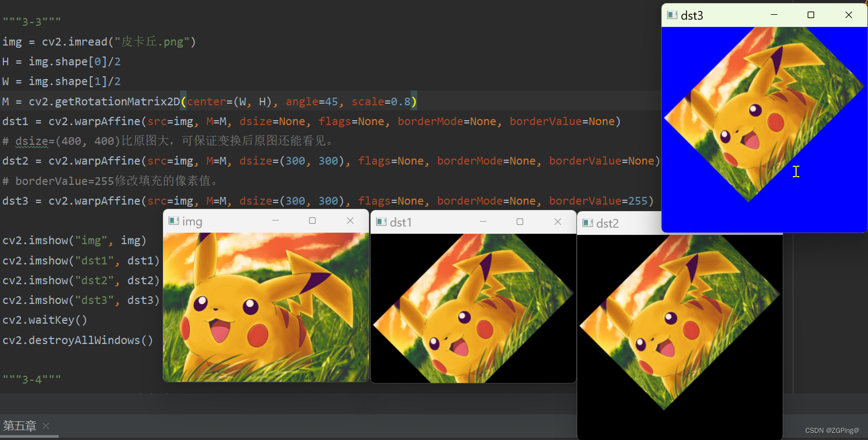The height and width of the screenshot is (440, 868).
Task: Click the dst1 window app icon
Action: point(381,222)
